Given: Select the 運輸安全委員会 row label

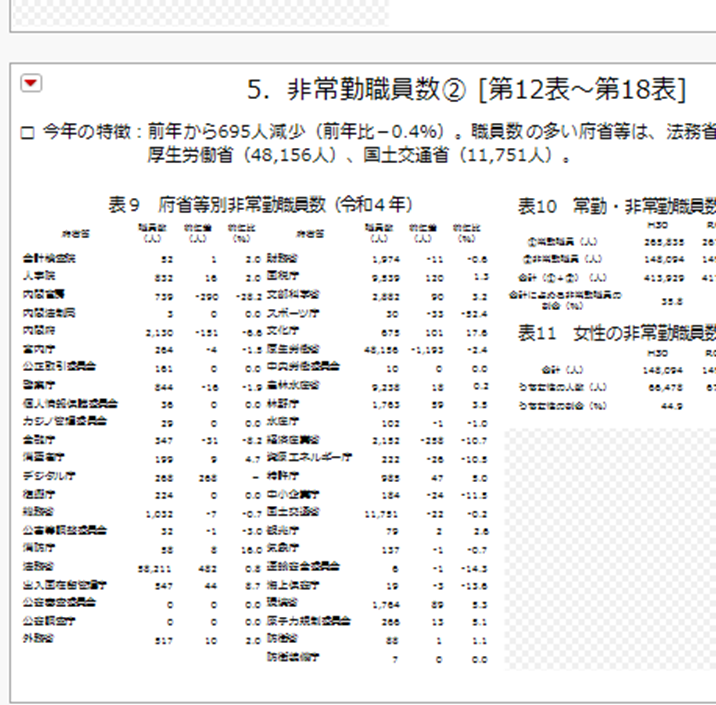Looking at the screenshot, I should [x=303, y=567].
